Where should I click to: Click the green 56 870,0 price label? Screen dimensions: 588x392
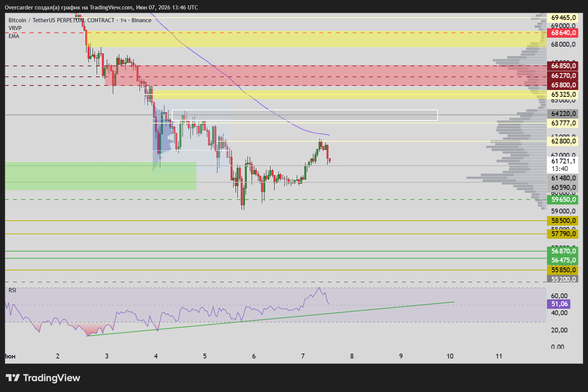click(x=562, y=251)
